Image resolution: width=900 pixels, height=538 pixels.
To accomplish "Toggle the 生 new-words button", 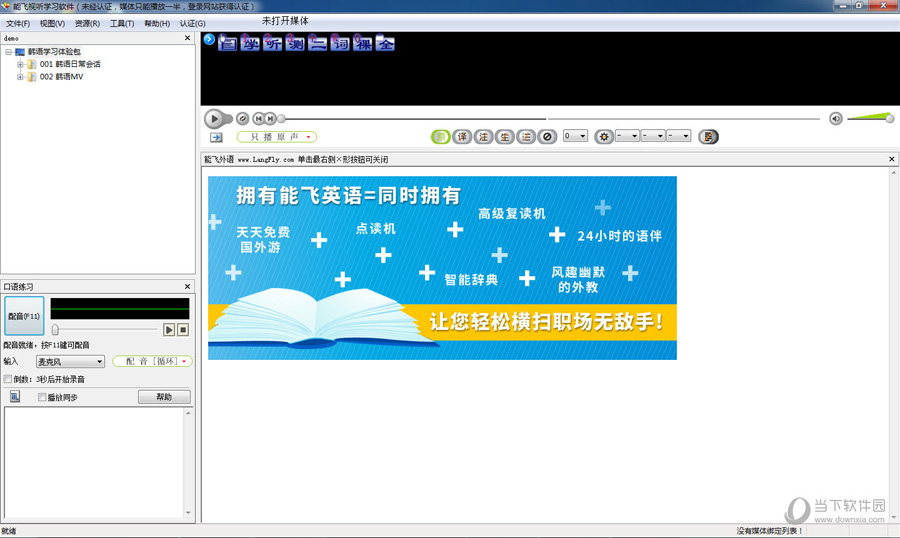I will [x=505, y=137].
